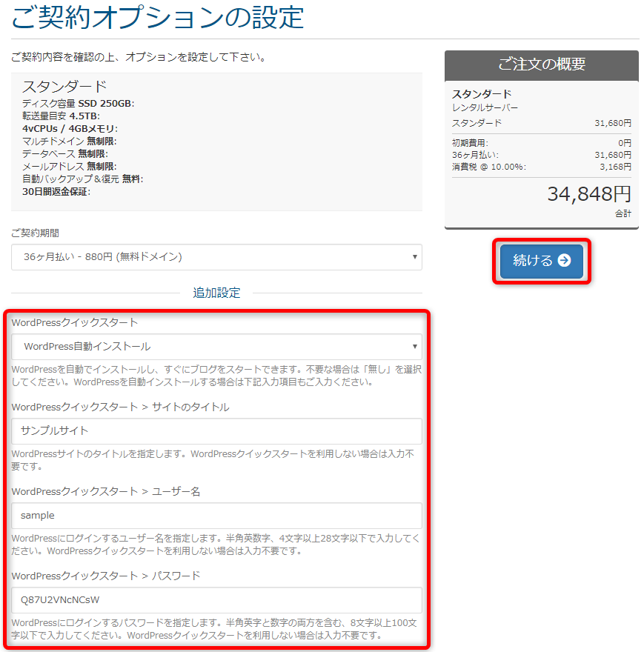Click the 自動バックアップ&復元 無料 line
This screenshot has height=652, width=644.
tap(83, 179)
